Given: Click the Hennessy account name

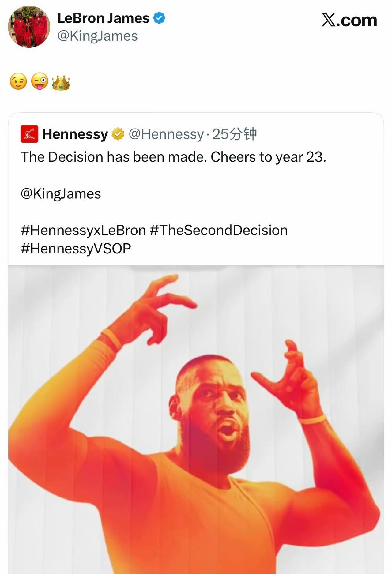Looking at the screenshot, I should (x=75, y=134).
